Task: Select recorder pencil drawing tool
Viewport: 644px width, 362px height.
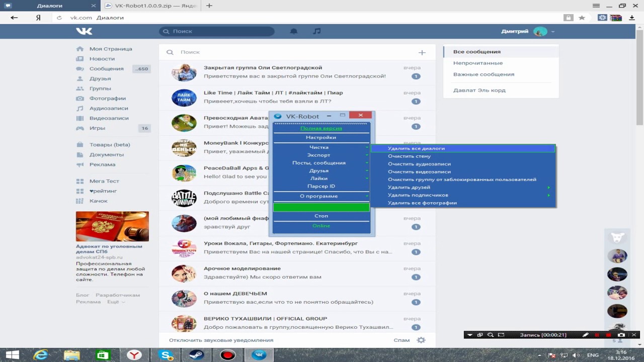Action: click(x=585, y=335)
